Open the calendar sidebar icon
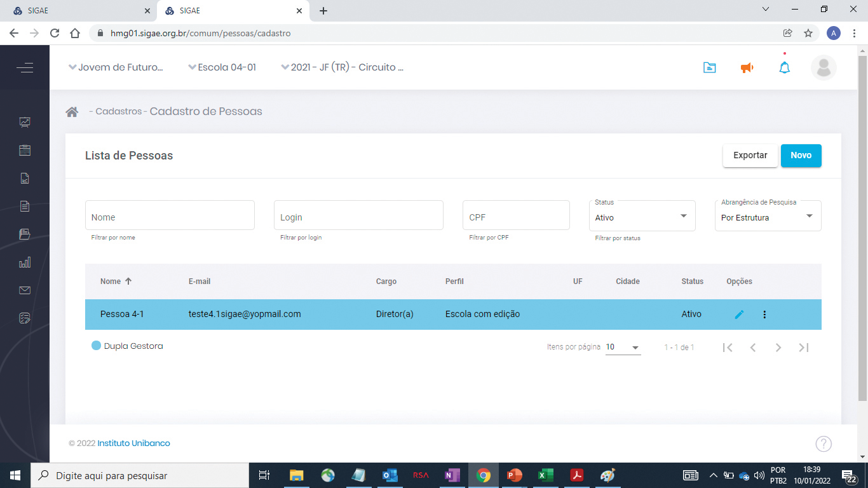This screenshot has height=488, width=868. (x=25, y=151)
